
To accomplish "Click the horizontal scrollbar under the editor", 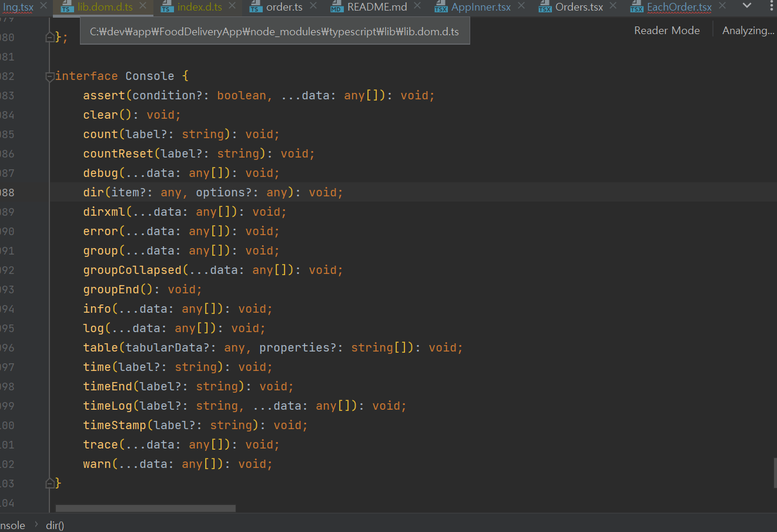I will coord(146,508).
